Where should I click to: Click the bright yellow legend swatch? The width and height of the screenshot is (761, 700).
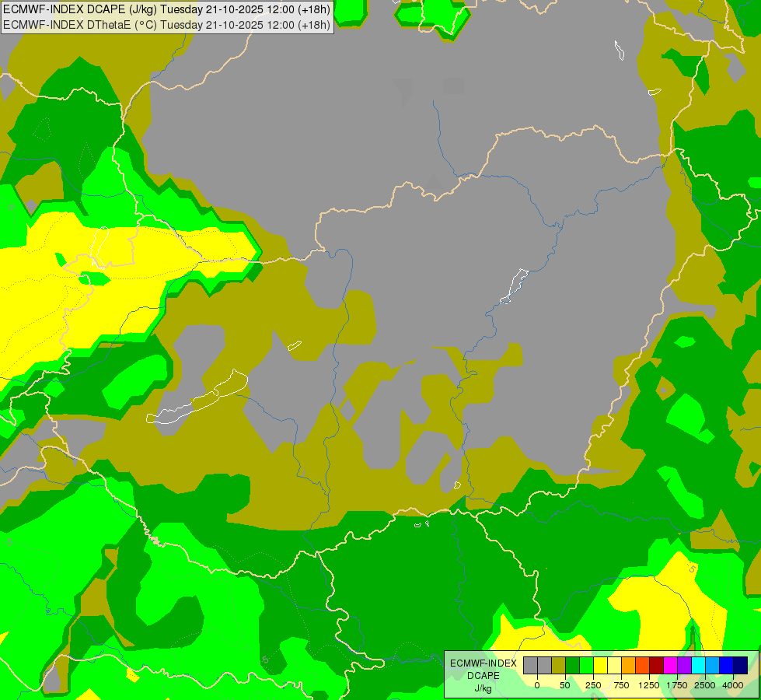point(600,665)
